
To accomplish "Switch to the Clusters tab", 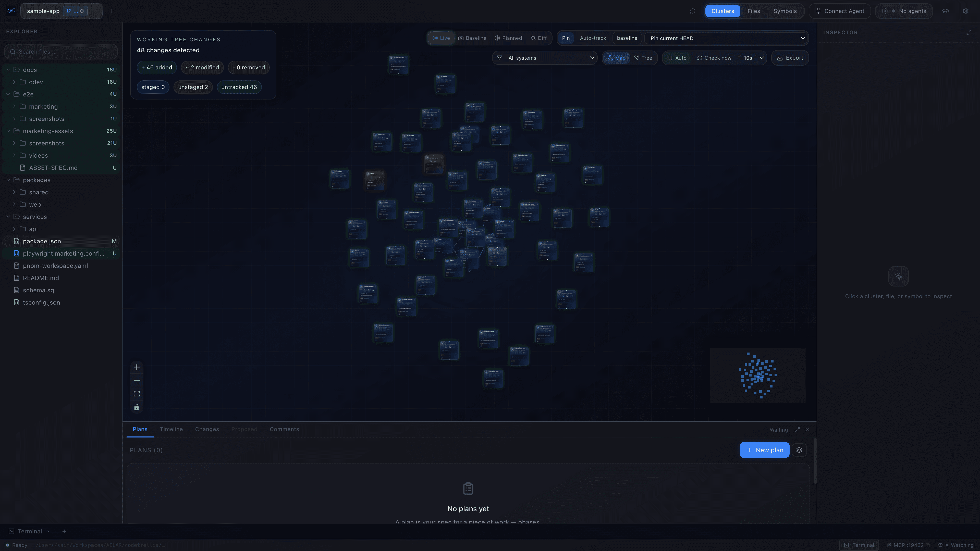I will click(722, 11).
